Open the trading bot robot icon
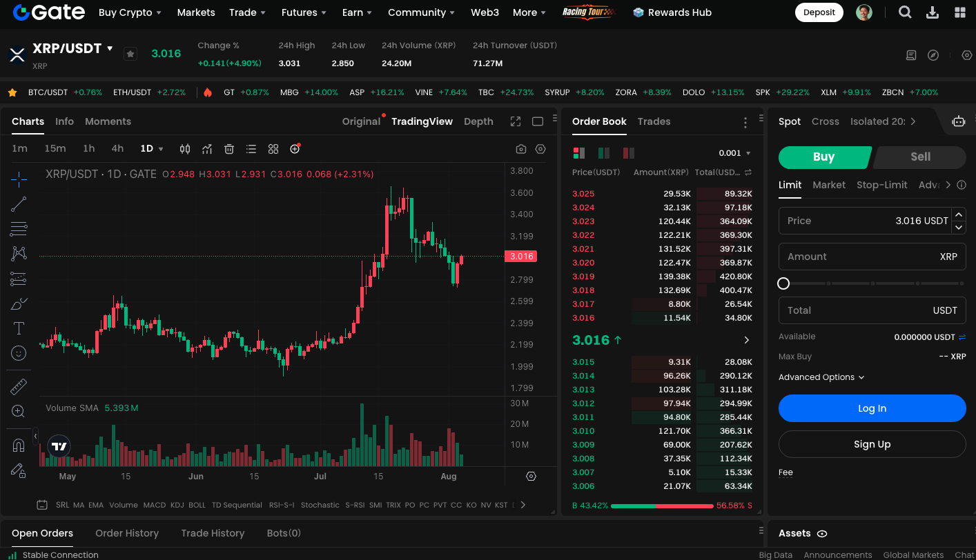 point(959,121)
